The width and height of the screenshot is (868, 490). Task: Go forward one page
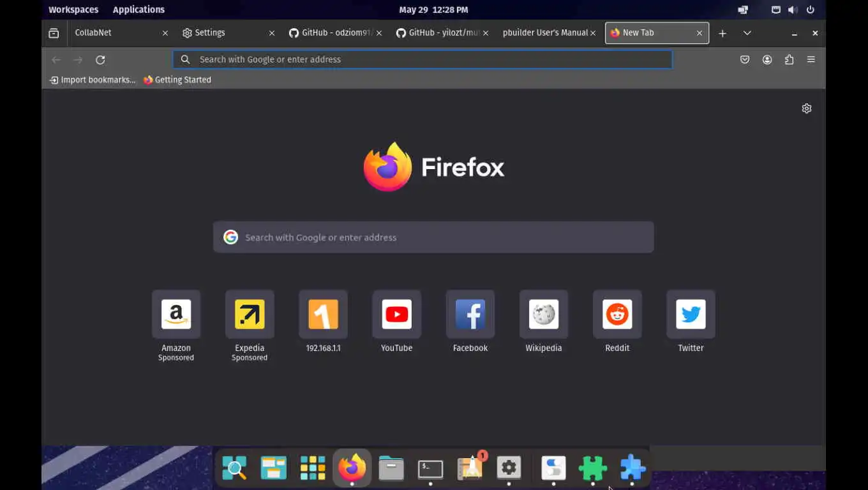tap(78, 59)
